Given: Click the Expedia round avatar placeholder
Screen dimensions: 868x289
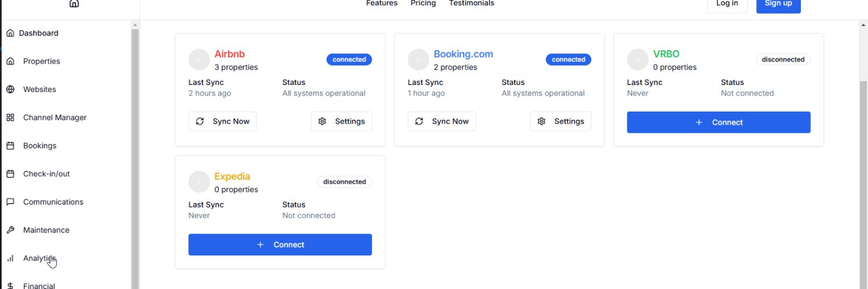Looking at the screenshot, I should 199,182.
